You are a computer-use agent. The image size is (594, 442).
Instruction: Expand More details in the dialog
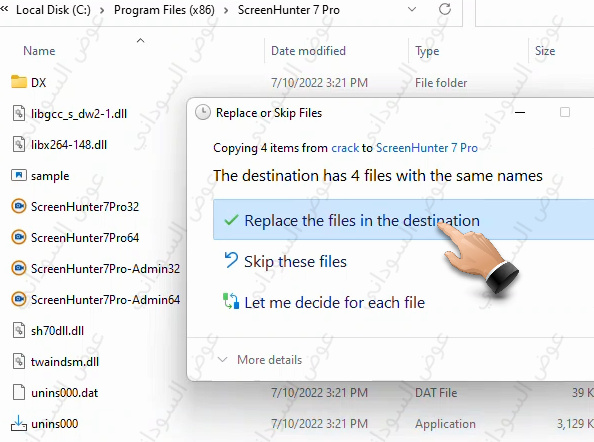[260, 359]
